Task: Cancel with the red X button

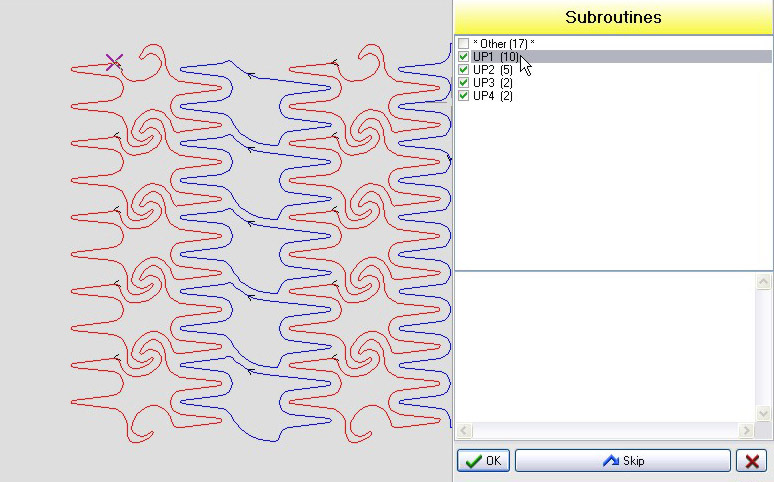Action: 752,461
